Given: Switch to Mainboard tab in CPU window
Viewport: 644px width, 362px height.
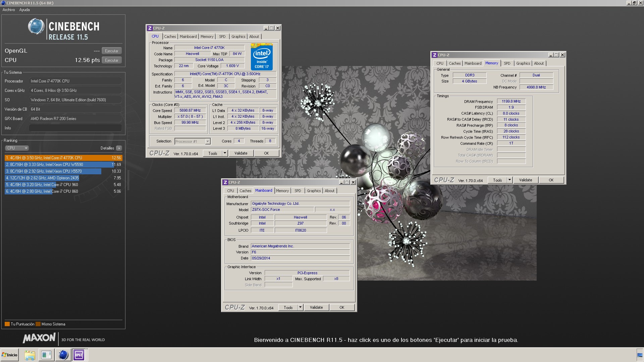Looking at the screenshot, I should coord(188,37).
